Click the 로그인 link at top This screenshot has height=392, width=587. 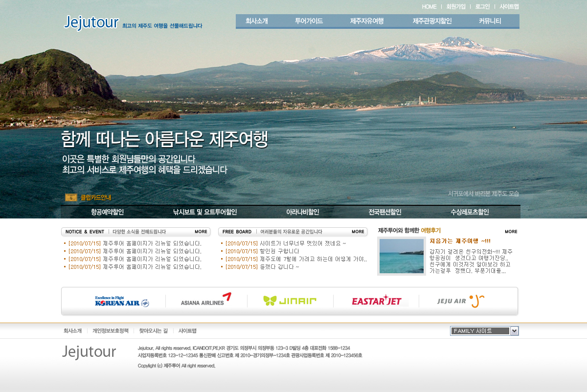pyautogui.click(x=482, y=7)
